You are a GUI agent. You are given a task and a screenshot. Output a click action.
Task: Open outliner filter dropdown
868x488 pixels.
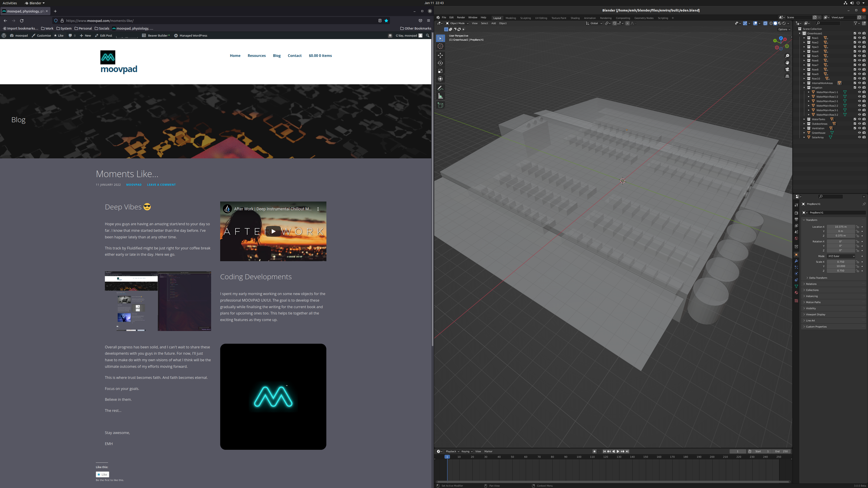pyautogui.click(x=856, y=23)
